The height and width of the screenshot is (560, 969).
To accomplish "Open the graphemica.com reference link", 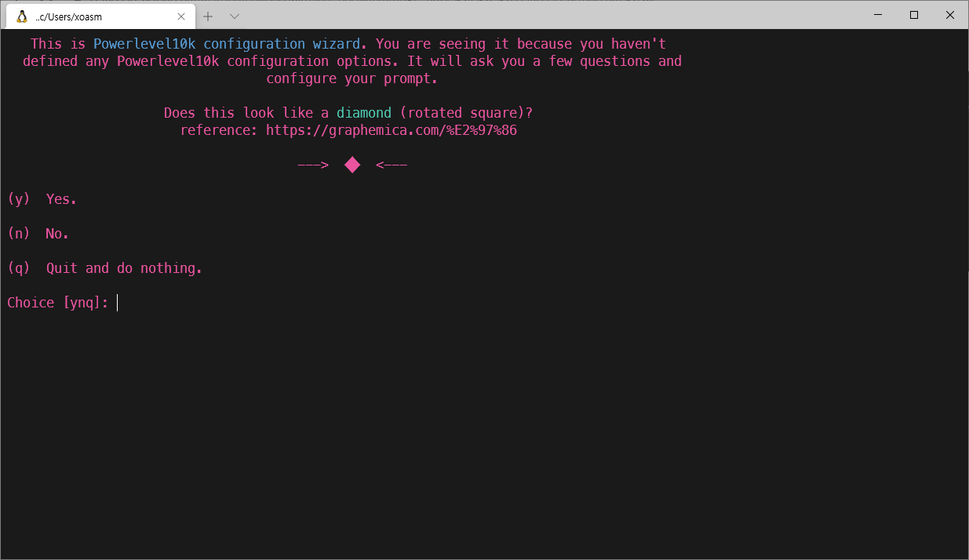I will click(x=392, y=130).
